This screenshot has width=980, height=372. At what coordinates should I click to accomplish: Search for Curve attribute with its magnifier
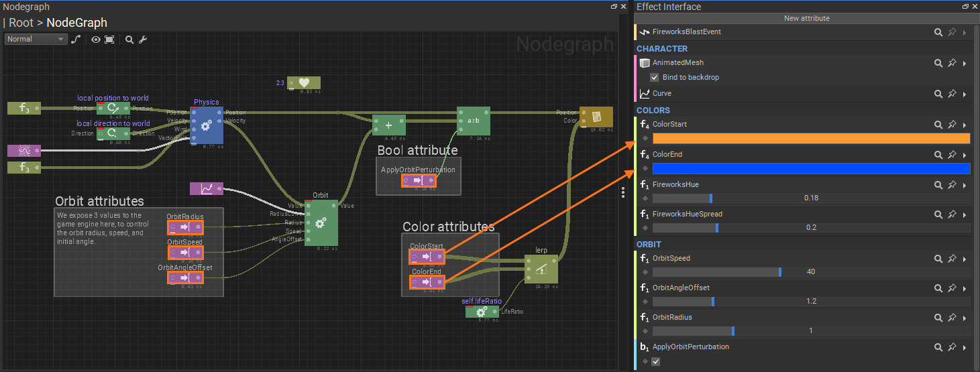pos(939,94)
